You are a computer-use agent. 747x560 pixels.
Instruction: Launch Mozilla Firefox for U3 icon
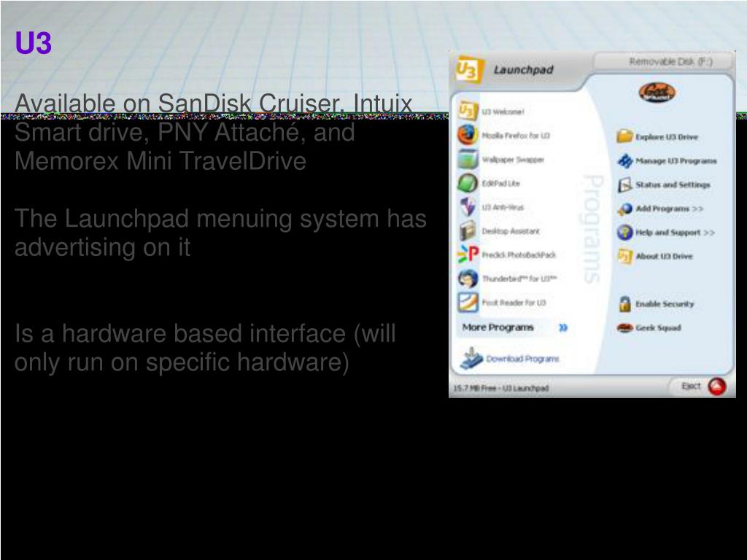(468, 135)
